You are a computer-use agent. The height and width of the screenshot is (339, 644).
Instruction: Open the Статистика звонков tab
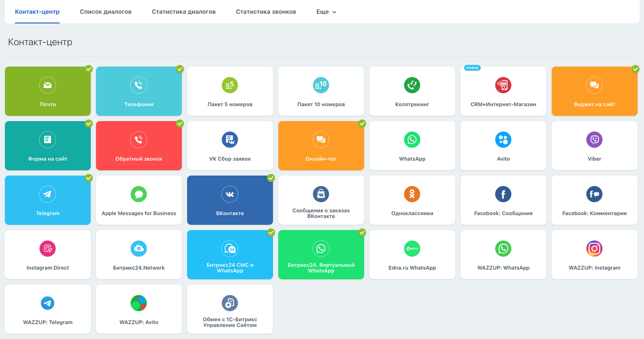pyautogui.click(x=266, y=12)
